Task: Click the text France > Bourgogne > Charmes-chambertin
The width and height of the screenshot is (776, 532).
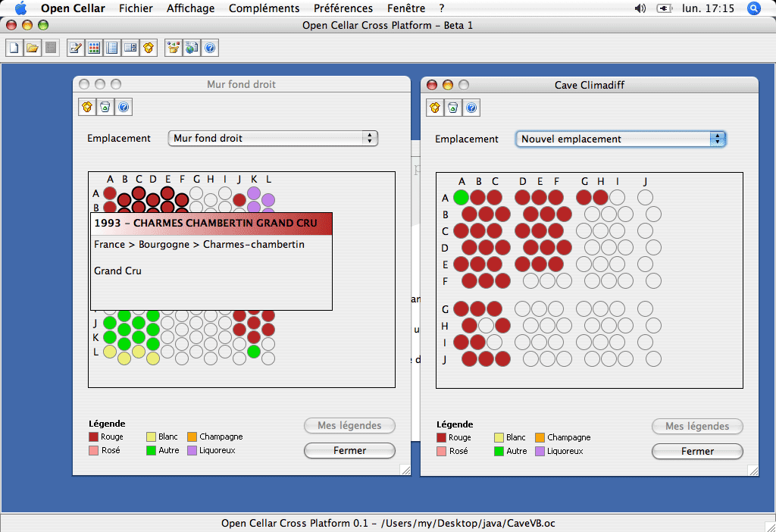Action: tap(199, 245)
